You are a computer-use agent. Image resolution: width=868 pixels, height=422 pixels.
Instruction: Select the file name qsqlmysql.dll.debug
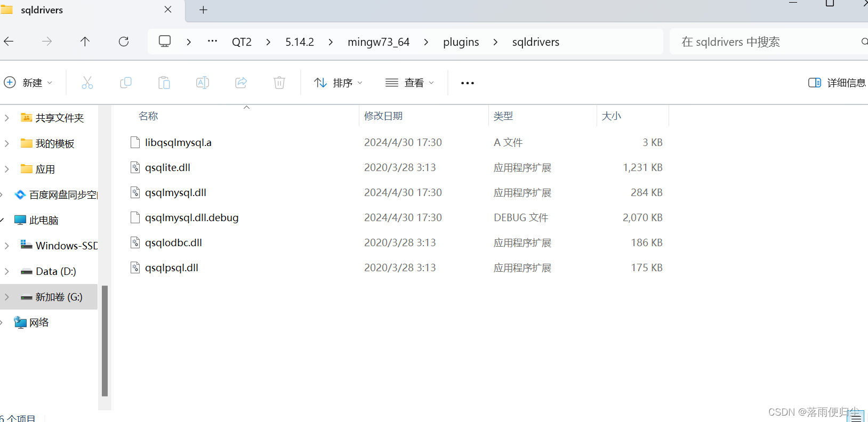(x=192, y=217)
